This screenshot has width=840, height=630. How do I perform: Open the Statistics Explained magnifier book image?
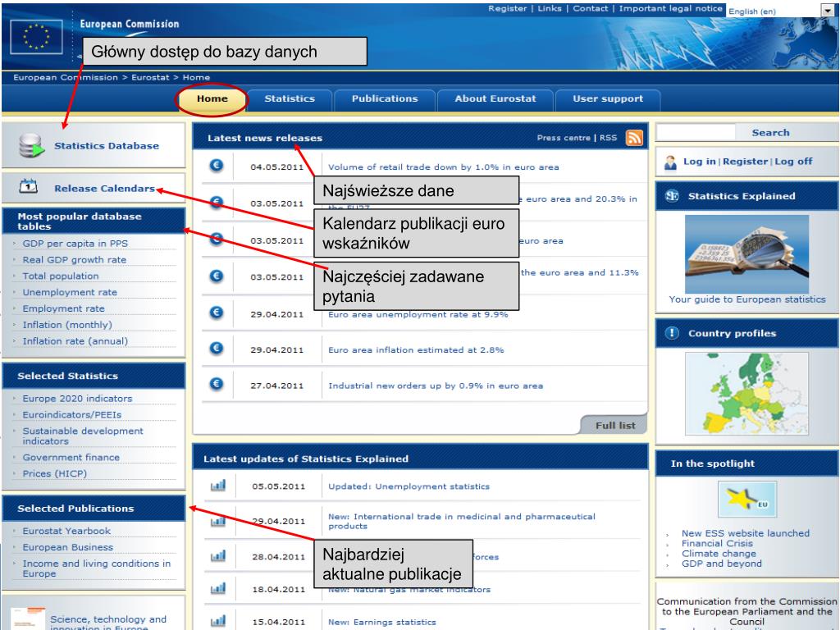[746, 254]
